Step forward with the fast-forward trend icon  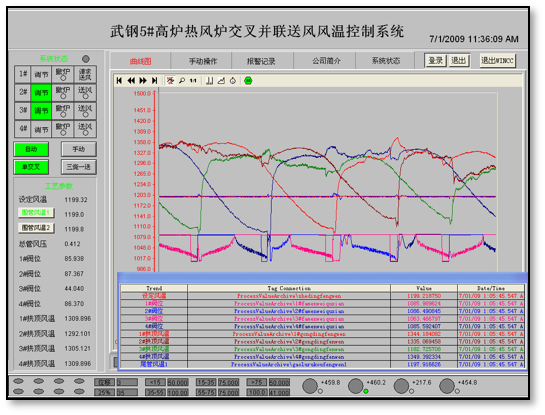143,81
